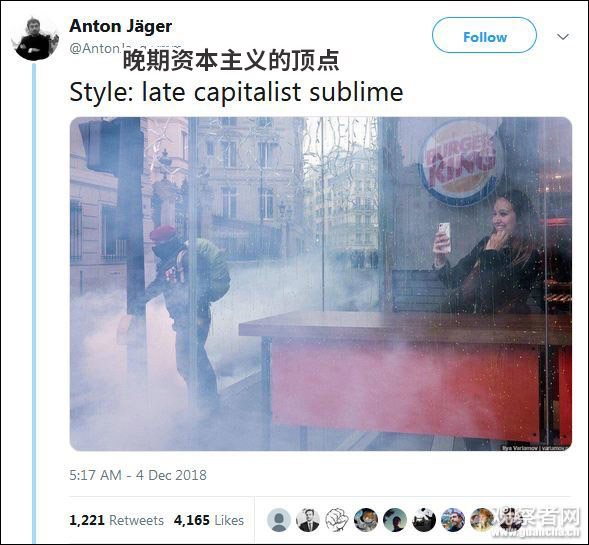Click Anton Jäger's profile avatar
Image resolution: width=589 pixels, height=545 pixels.
35,39
